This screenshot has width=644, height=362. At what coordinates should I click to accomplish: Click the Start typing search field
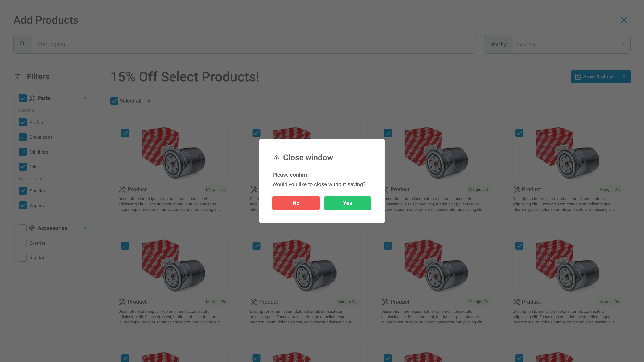(254, 44)
